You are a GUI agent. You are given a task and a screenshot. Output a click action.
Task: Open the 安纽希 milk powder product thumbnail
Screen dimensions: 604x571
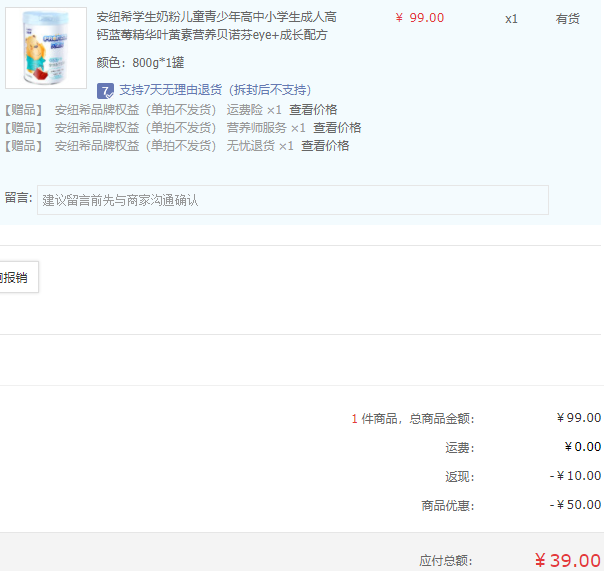coord(46,48)
